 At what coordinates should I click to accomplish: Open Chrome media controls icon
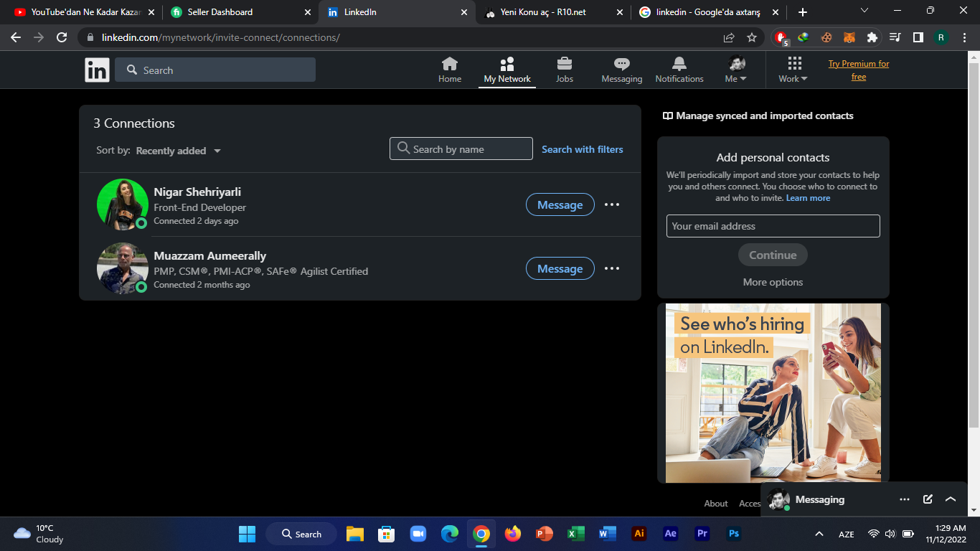[x=895, y=37]
